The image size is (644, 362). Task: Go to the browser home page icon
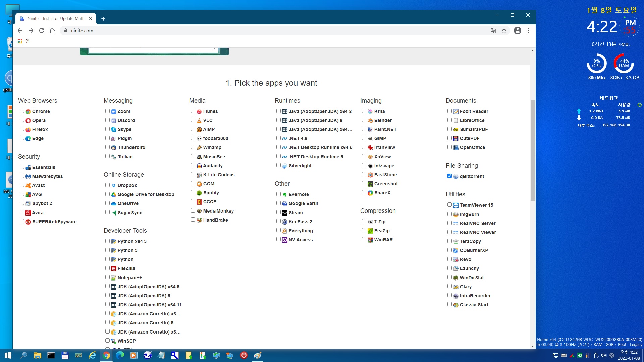52,31
